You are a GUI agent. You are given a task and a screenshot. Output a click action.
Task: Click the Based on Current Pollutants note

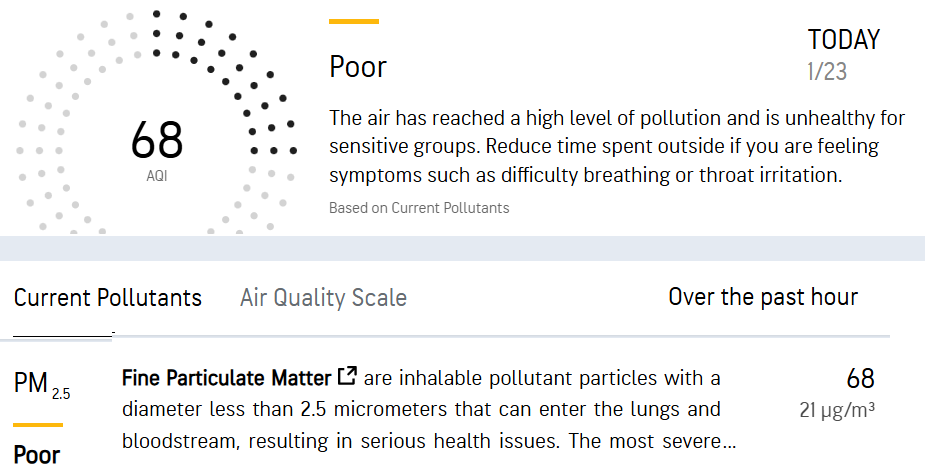[419, 208]
